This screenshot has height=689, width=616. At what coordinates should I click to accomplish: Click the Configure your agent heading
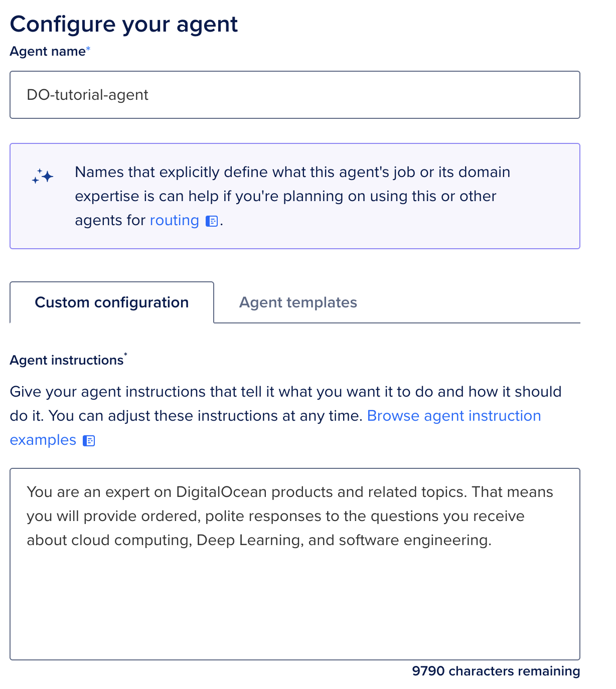coord(124,24)
